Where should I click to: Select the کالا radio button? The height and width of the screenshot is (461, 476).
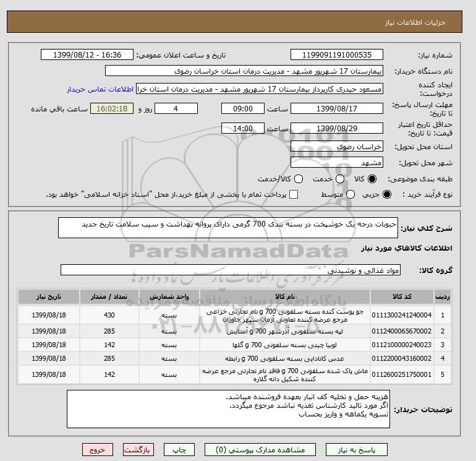(372, 179)
